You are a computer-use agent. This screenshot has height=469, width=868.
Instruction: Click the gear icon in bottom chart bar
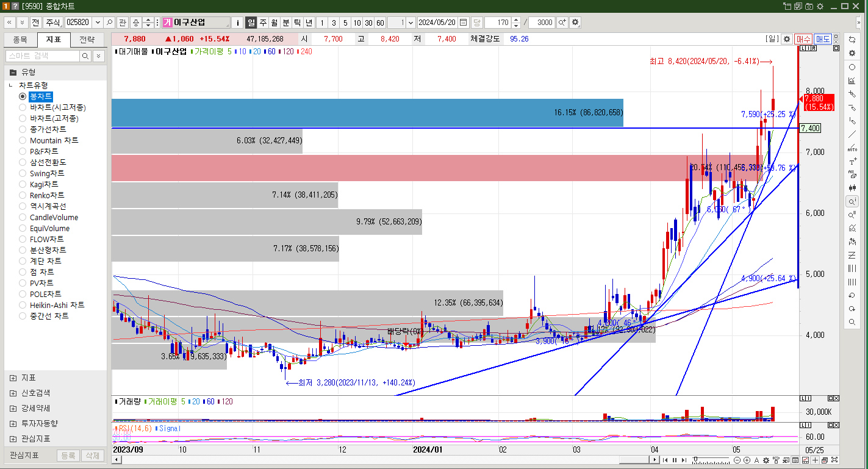click(x=766, y=460)
